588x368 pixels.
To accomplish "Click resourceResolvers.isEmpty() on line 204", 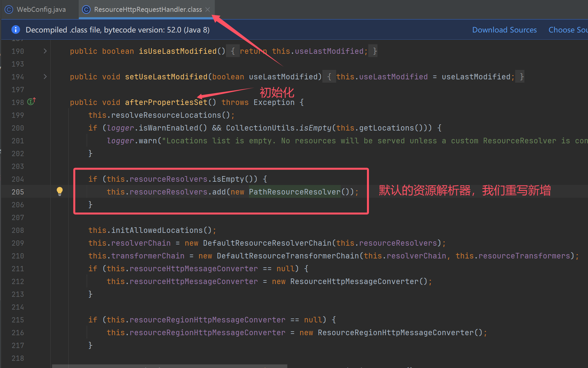I will pos(193,179).
